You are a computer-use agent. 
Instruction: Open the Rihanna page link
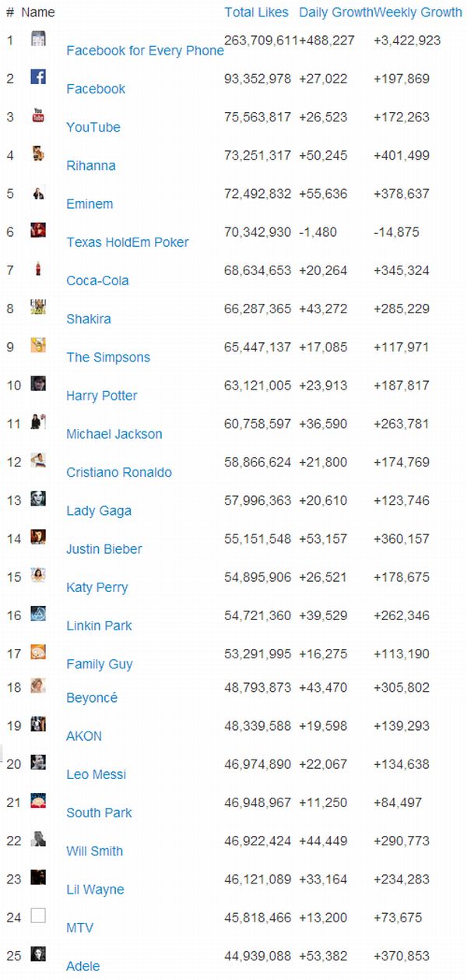point(91,166)
